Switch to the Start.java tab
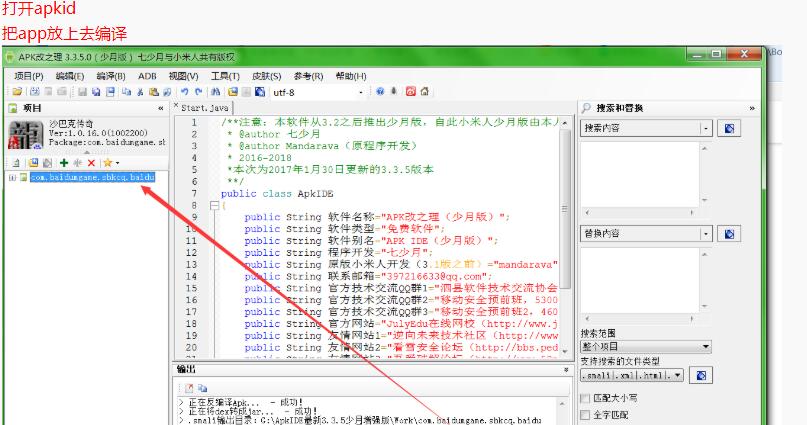The width and height of the screenshot is (807, 425). (x=205, y=107)
